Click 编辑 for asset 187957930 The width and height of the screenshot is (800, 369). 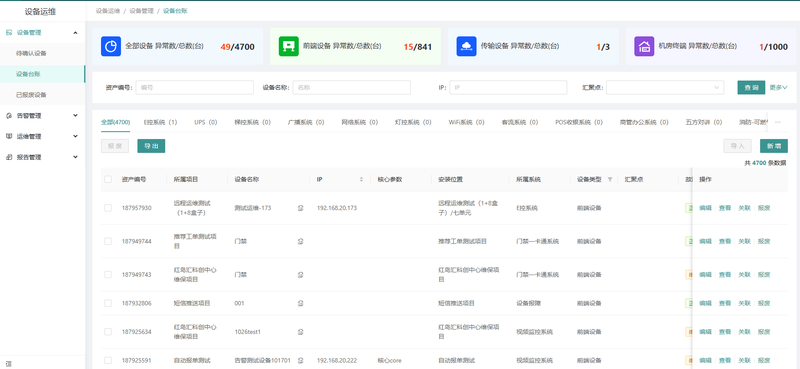(x=705, y=208)
